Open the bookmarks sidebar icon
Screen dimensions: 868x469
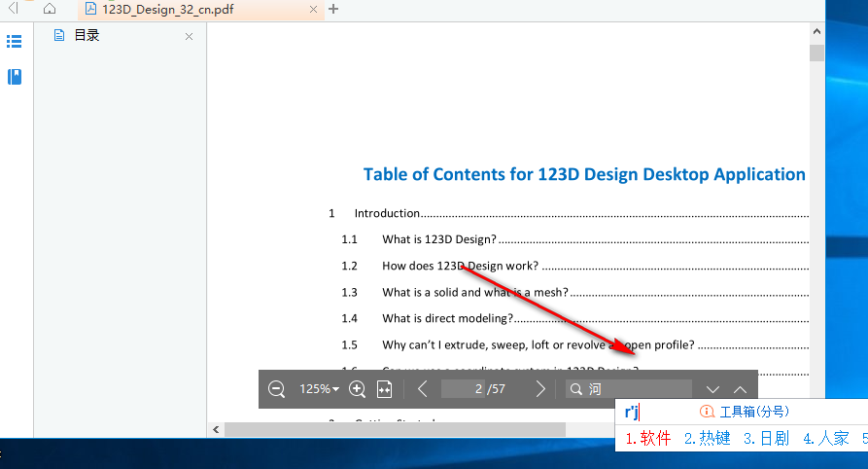[15, 77]
